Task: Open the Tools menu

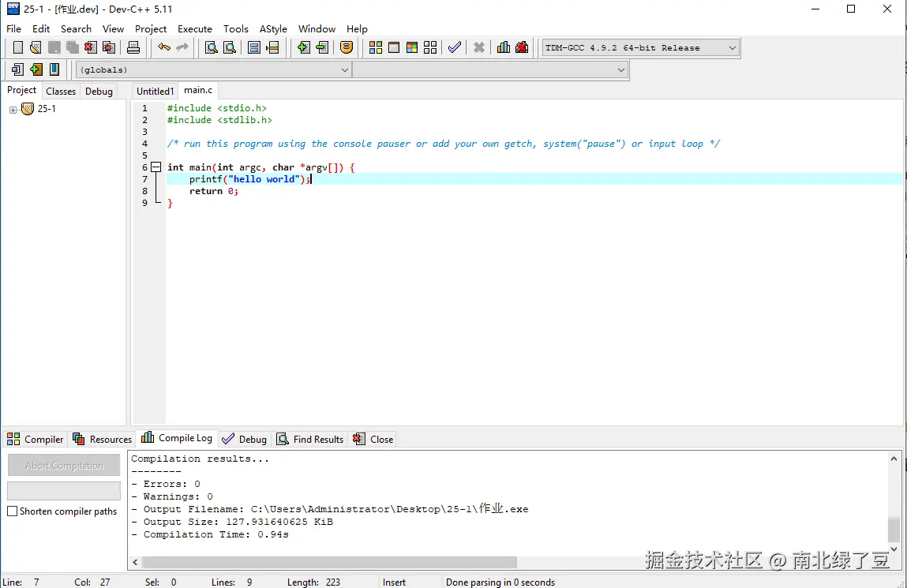Action: click(236, 28)
